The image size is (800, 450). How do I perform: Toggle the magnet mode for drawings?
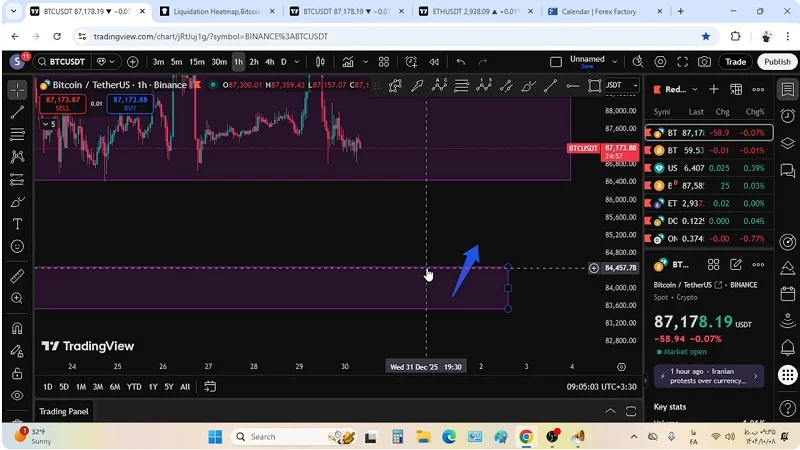click(17, 328)
